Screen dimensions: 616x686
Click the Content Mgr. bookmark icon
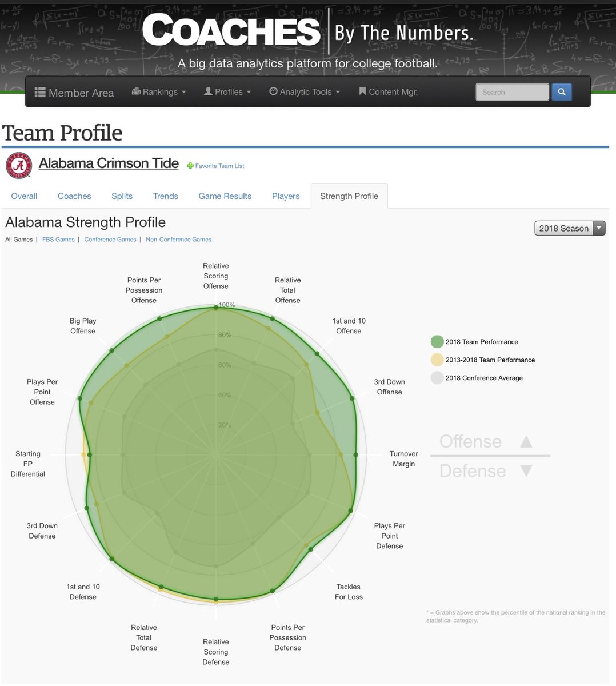362,91
